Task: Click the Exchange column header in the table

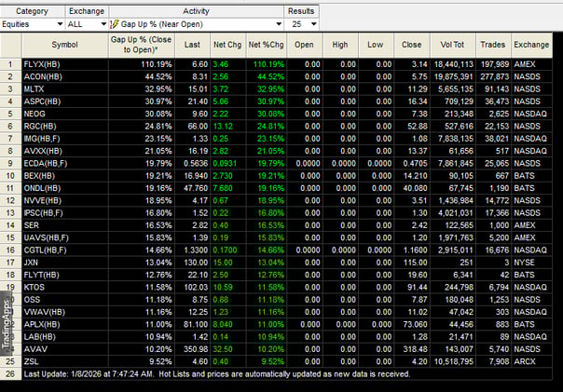Action: click(x=531, y=45)
